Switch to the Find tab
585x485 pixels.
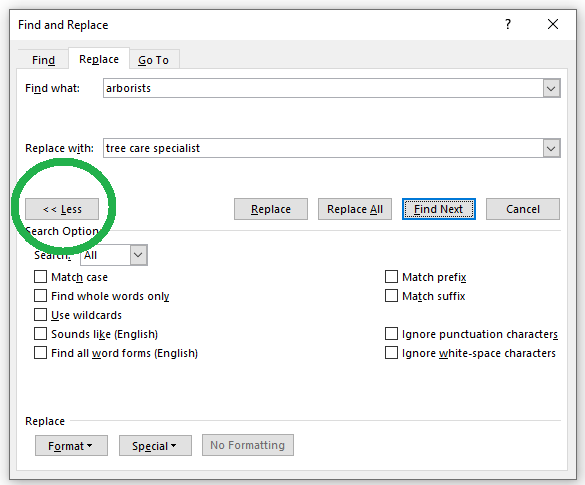click(43, 60)
